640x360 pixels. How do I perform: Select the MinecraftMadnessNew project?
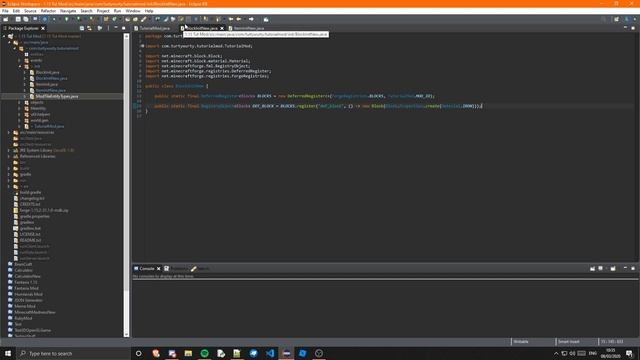click(35, 312)
